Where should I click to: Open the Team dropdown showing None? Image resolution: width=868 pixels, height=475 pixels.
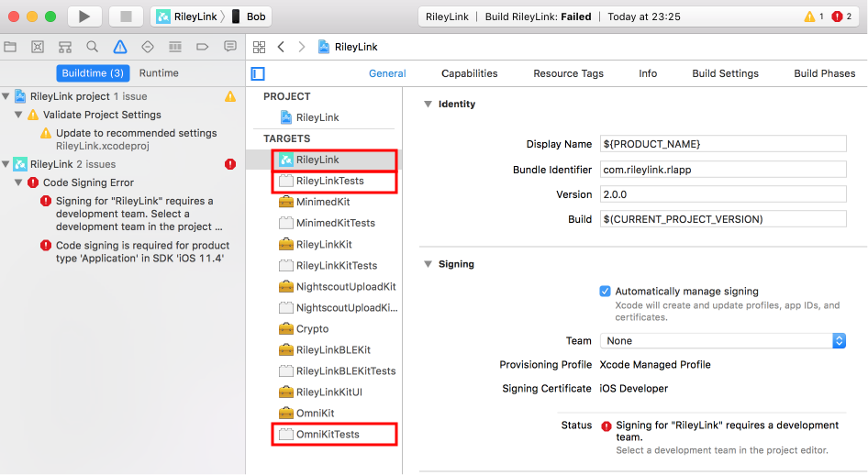coord(723,340)
